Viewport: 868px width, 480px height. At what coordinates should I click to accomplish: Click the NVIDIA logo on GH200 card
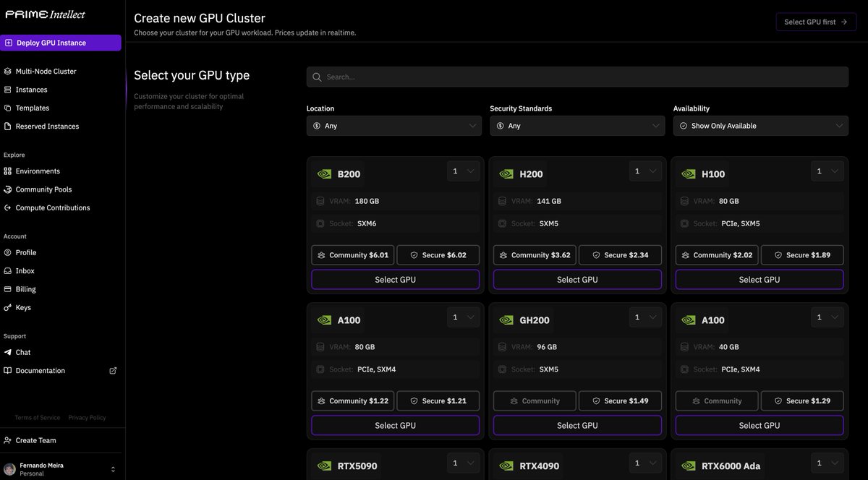(506, 320)
